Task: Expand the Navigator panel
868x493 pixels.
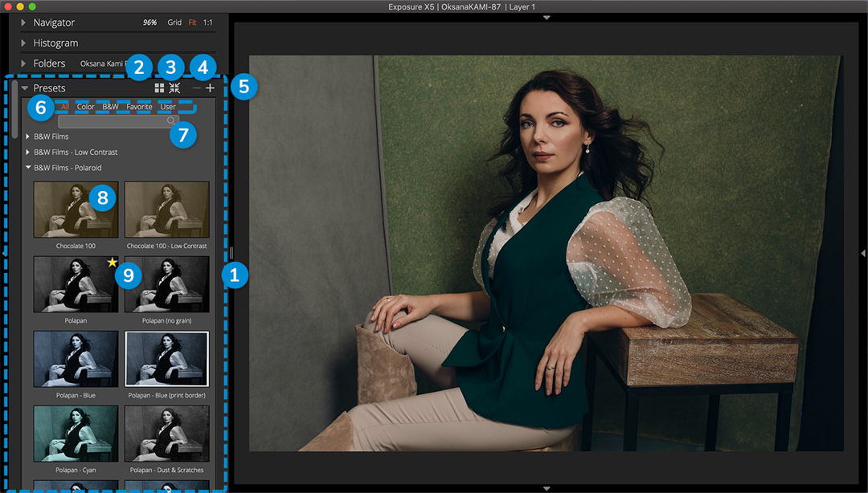Action: 24,23
